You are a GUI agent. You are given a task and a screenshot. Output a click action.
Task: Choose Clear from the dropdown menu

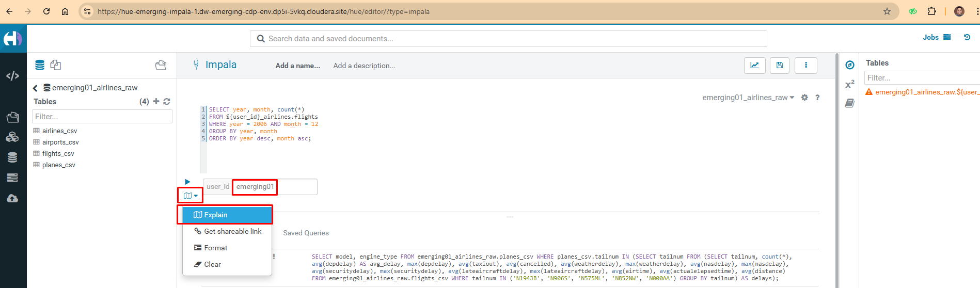(x=227, y=264)
